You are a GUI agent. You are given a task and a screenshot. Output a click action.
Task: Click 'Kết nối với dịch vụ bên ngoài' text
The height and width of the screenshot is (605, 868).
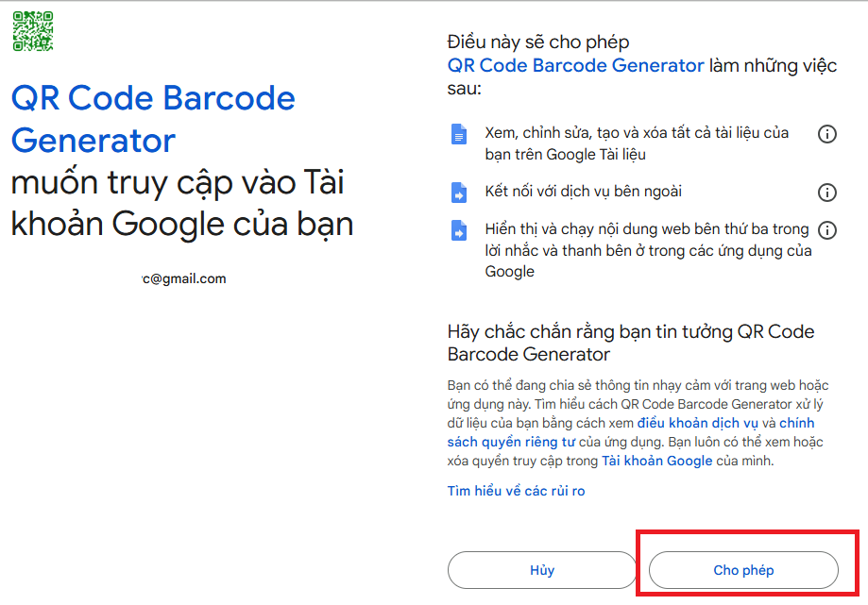coord(583,192)
